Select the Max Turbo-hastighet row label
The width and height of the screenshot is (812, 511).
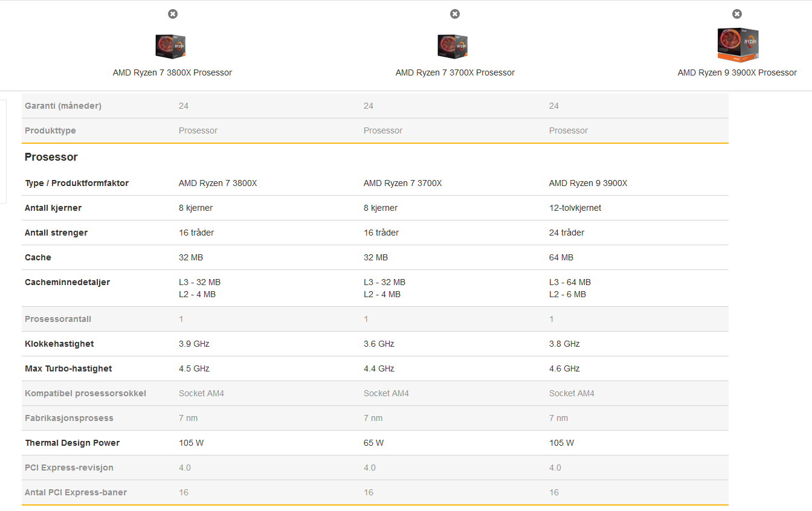(68, 368)
